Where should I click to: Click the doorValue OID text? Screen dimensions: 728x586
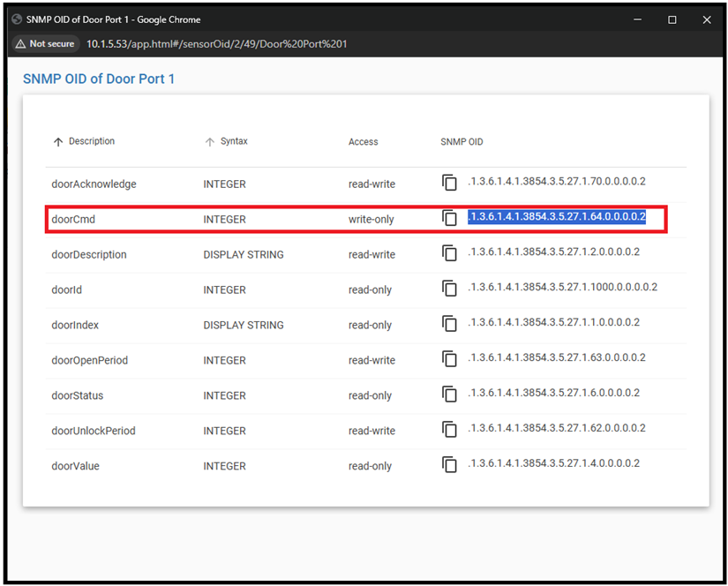pos(553,463)
